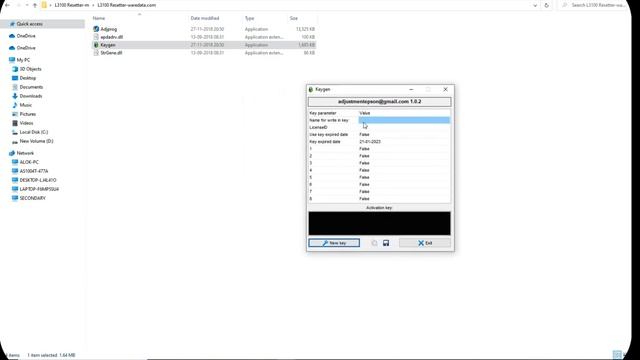Click the greyed copy icon beside the save icon
The image size is (640, 360).
374,243
